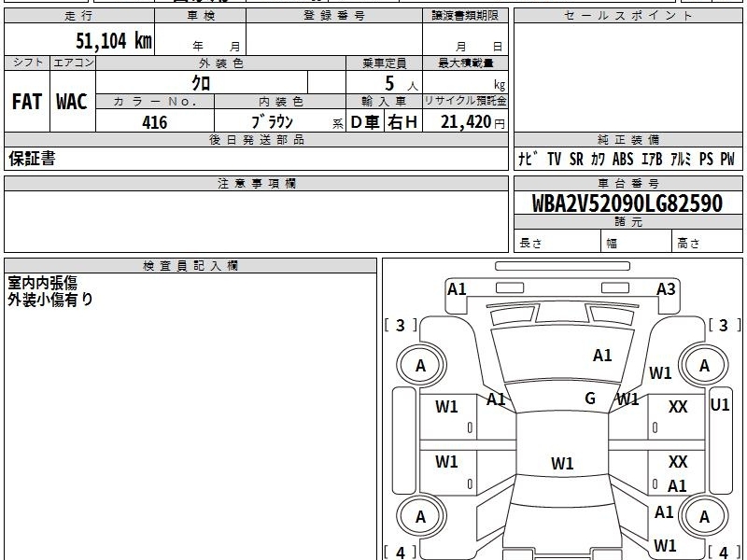Click the 後日発送部品 header
Screen dimensions: 747x560
coord(256,139)
